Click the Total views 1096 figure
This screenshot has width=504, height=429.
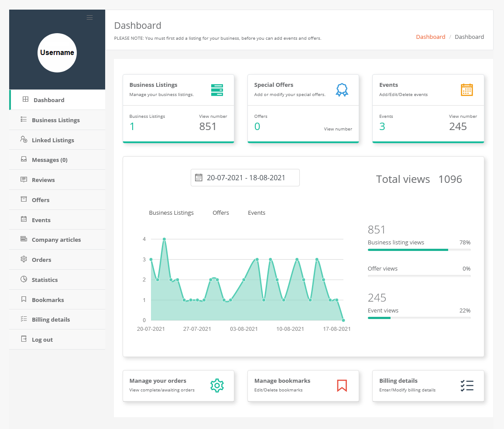point(450,179)
